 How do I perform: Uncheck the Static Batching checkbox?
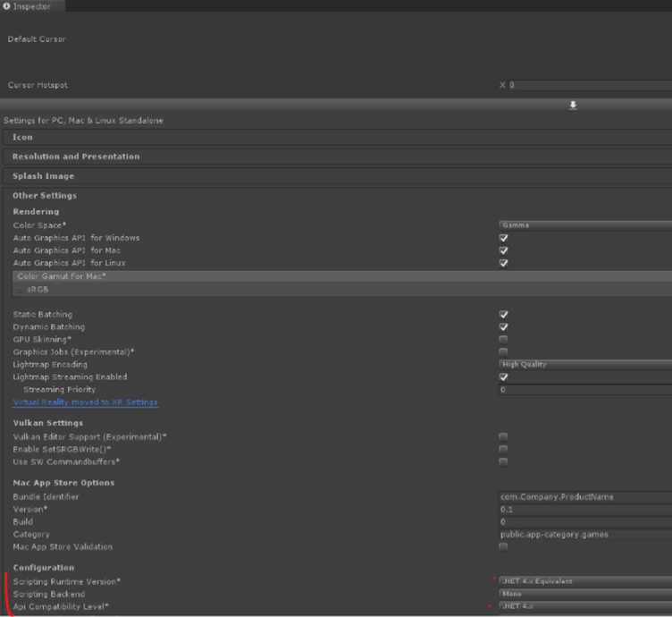tap(504, 315)
